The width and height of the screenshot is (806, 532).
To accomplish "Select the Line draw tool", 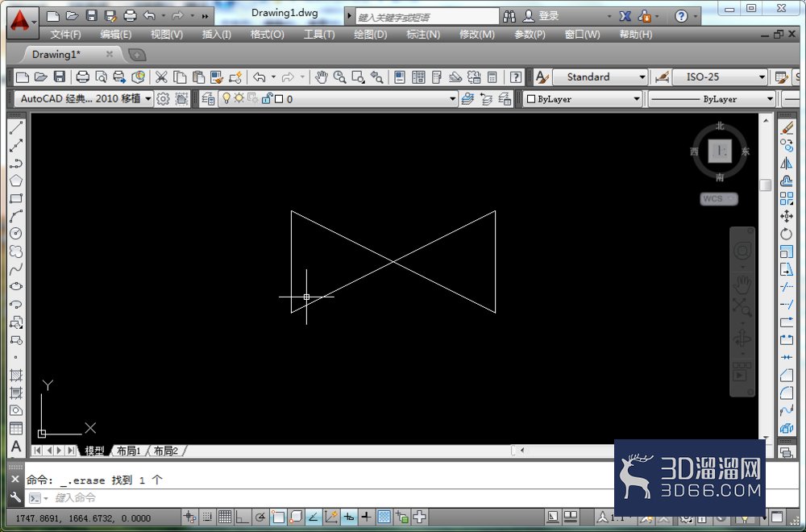I will click(x=16, y=127).
